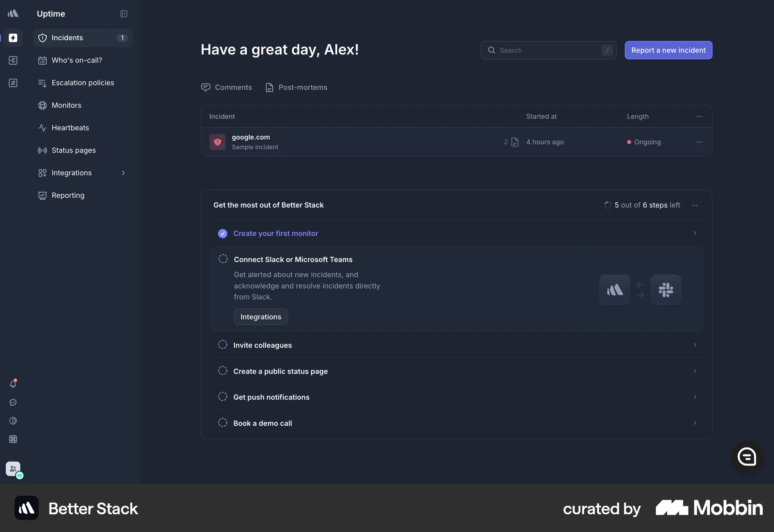Click the keyboard shortcuts command icon
The height and width of the screenshot is (532, 774).
[13, 439]
